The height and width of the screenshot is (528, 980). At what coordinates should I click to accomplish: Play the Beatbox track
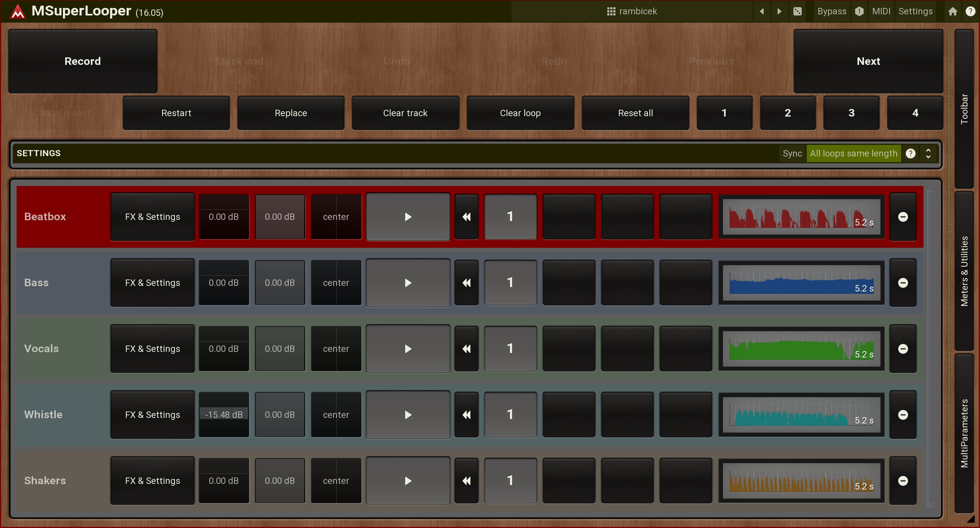408,216
